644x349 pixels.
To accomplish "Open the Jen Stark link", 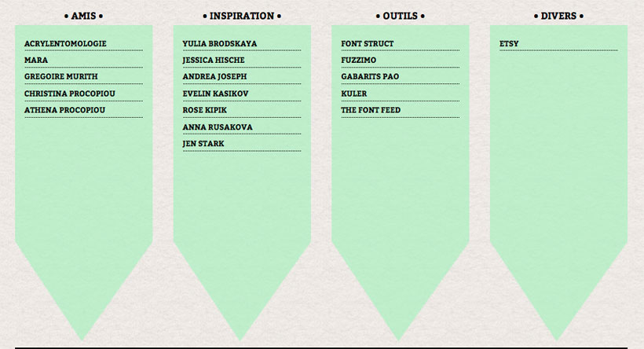I will click(x=203, y=144).
